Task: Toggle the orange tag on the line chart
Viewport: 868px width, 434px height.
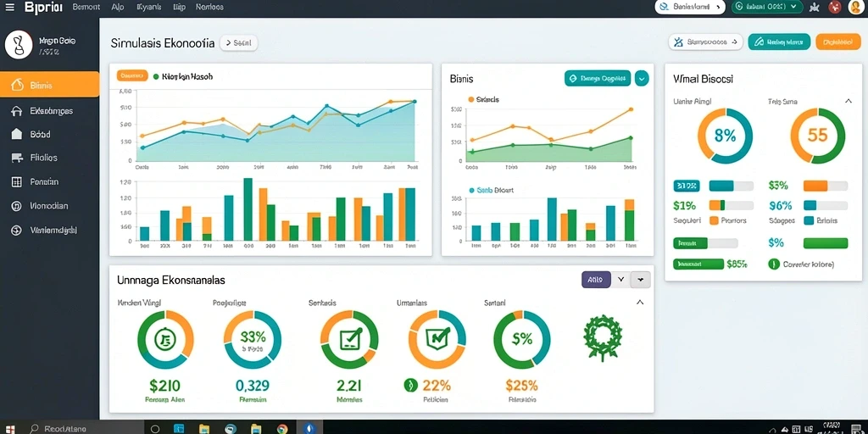Action: pos(131,75)
